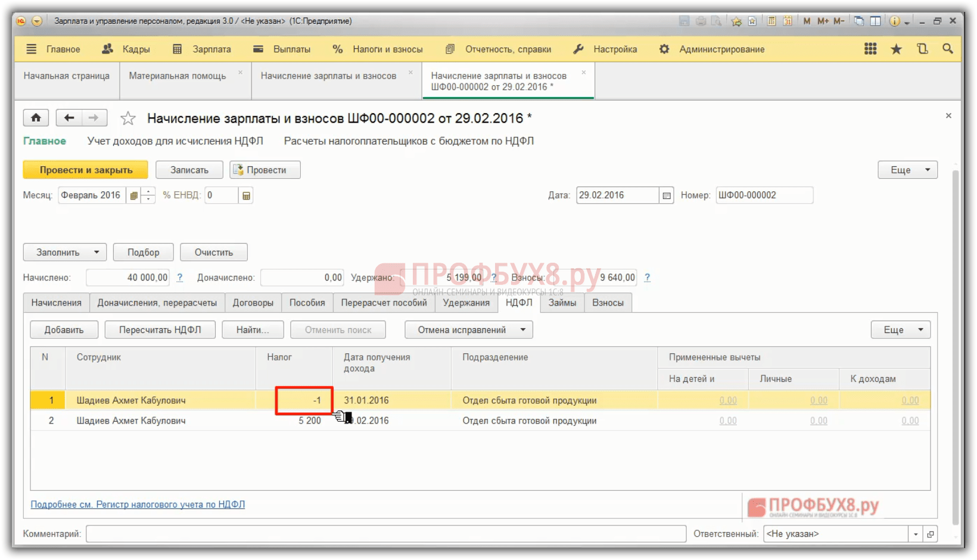Viewport: 977px width, 560px height.
Task: Switch to the Пособия tab
Action: [x=307, y=303]
